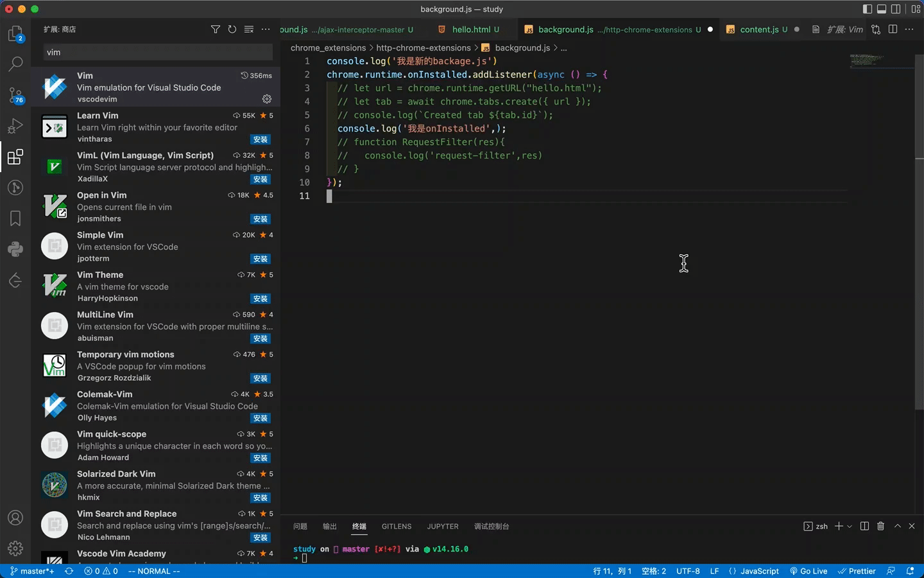Expand the breadcrumb trailing ellipsis symbol
Viewport: 924px width, 578px height.
click(x=564, y=48)
